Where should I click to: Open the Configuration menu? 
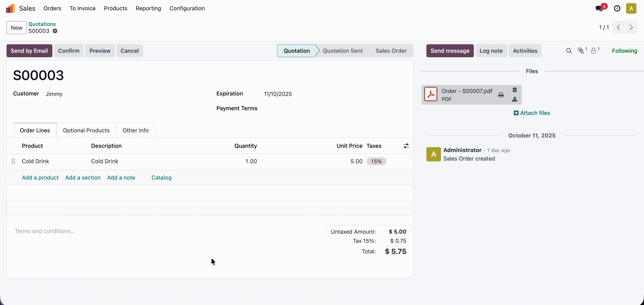coord(187,8)
